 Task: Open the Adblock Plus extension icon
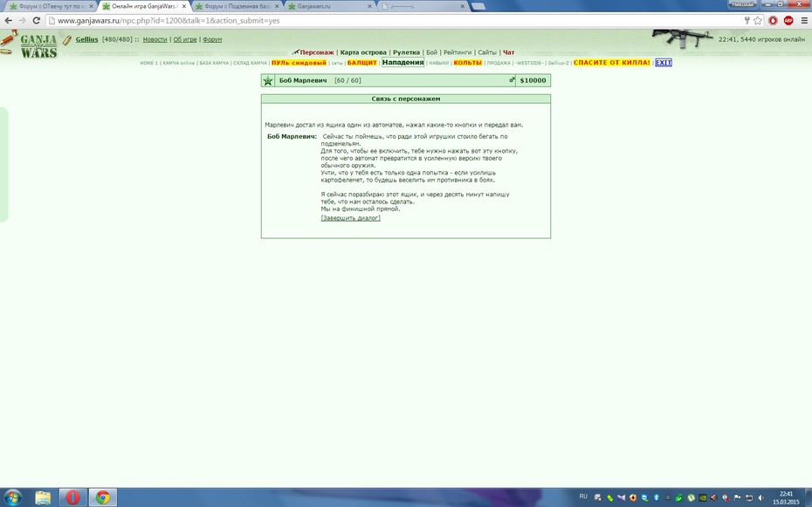click(x=788, y=21)
